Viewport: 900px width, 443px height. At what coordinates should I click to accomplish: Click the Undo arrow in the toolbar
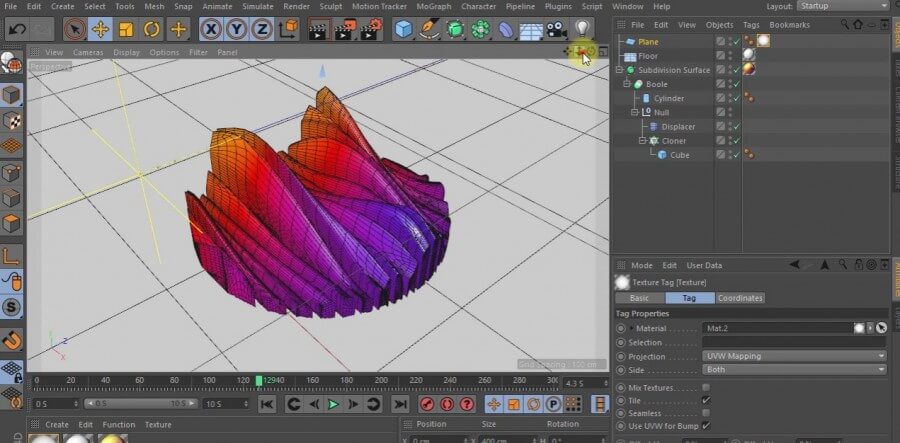17,29
